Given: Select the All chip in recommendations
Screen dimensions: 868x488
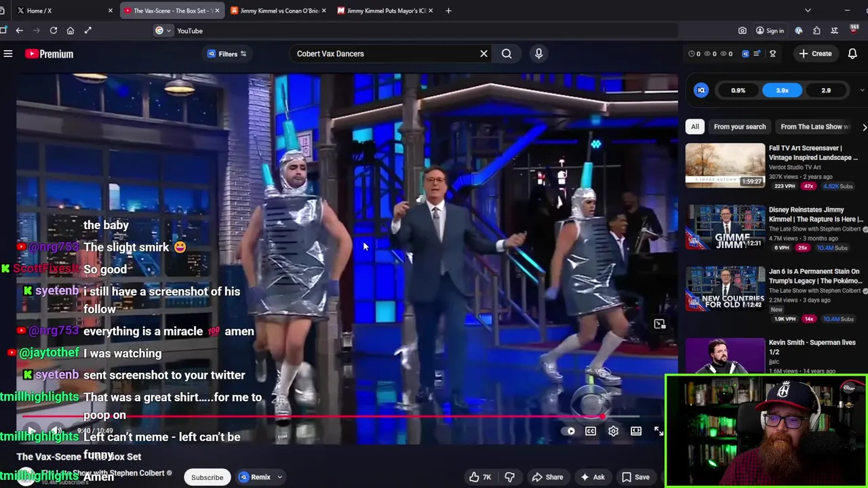Looking at the screenshot, I should coord(695,127).
